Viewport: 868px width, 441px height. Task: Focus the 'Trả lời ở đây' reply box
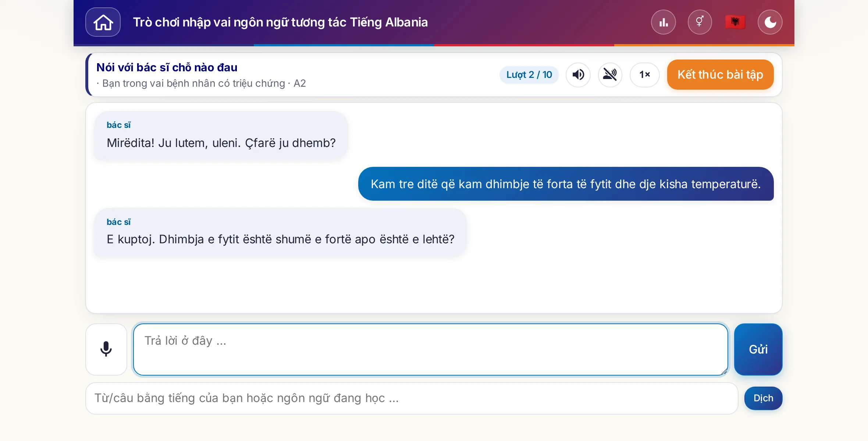point(431,349)
